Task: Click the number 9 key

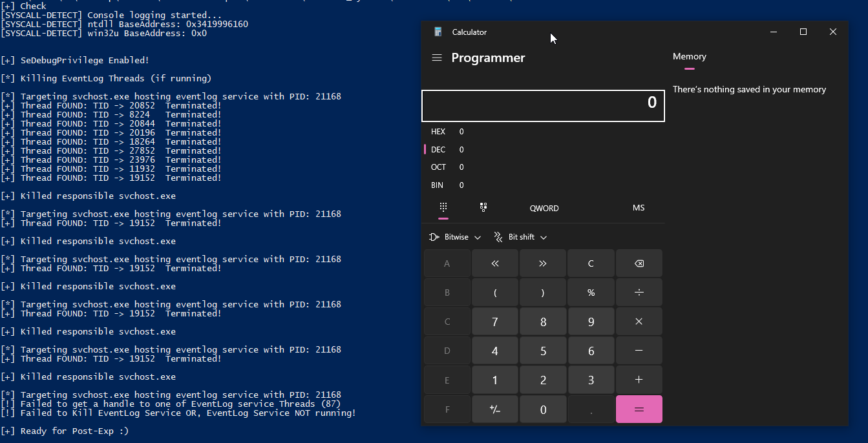Action: click(x=591, y=322)
